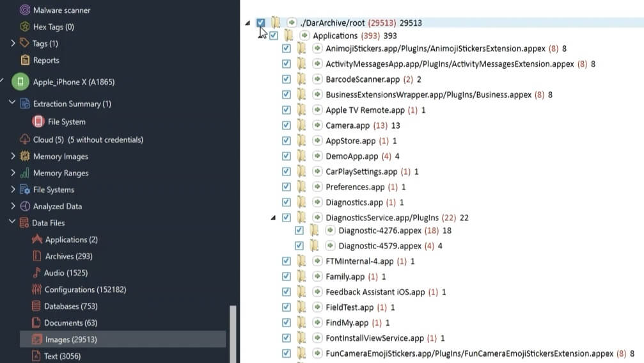Click the Hex Tags icon
This screenshot has width=644, height=363.
[x=25, y=27]
